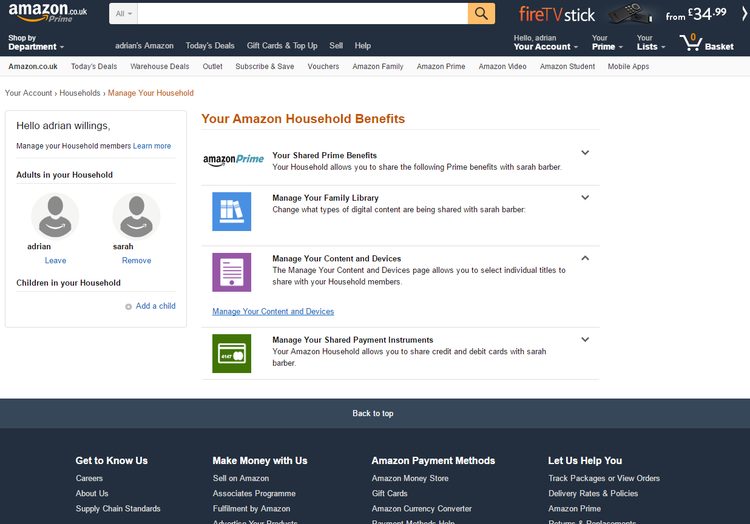Click Your Account breadcrumb link
The width and height of the screenshot is (750, 524).
coord(28,93)
